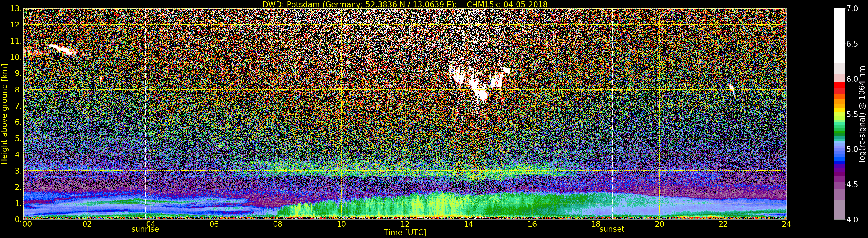The width and height of the screenshot is (868, 238).
Task: Click the '6.' height axis tick label
Action: click(x=18, y=122)
